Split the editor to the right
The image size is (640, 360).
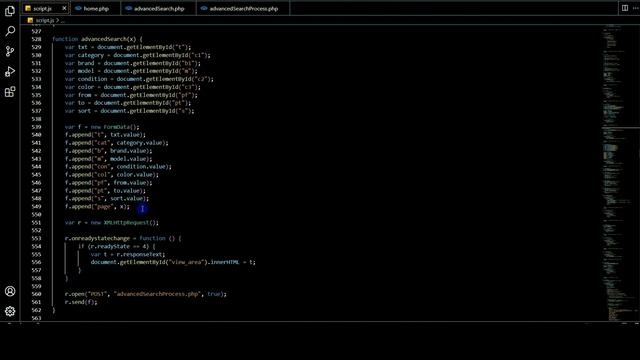coord(625,8)
